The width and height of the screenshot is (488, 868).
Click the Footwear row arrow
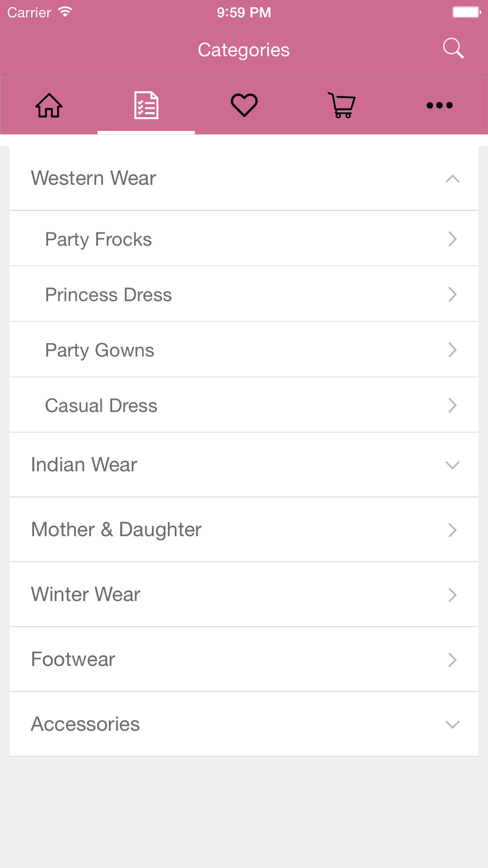point(452,660)
